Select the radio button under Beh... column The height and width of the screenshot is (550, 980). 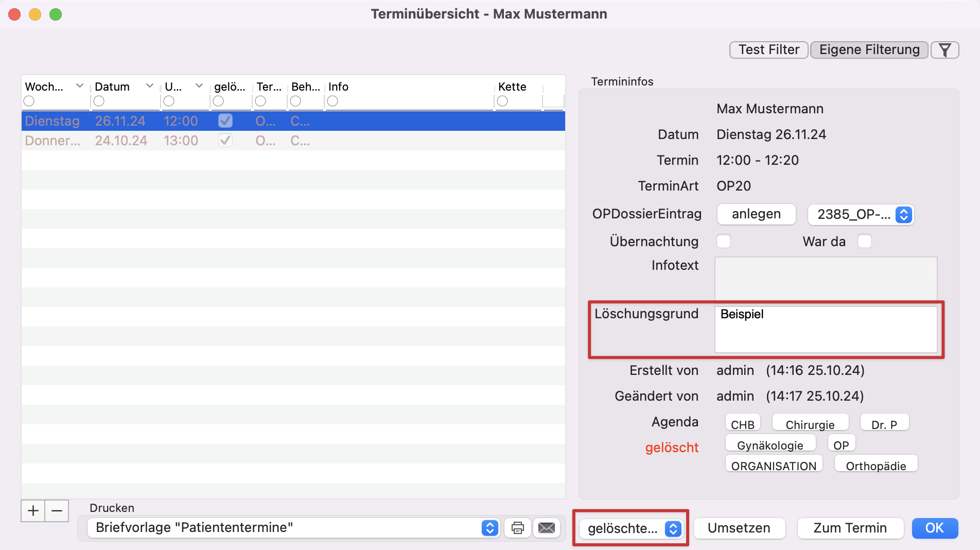(295, 101)
